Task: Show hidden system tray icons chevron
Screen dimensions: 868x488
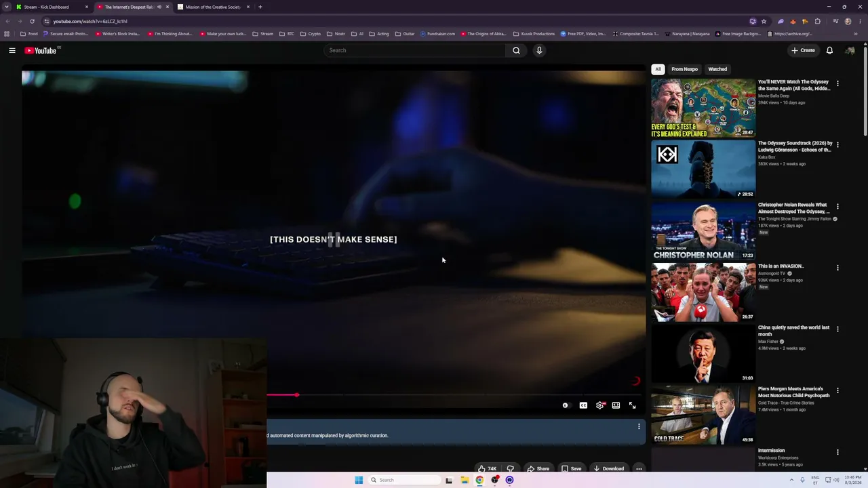Action: pos(791,480)
